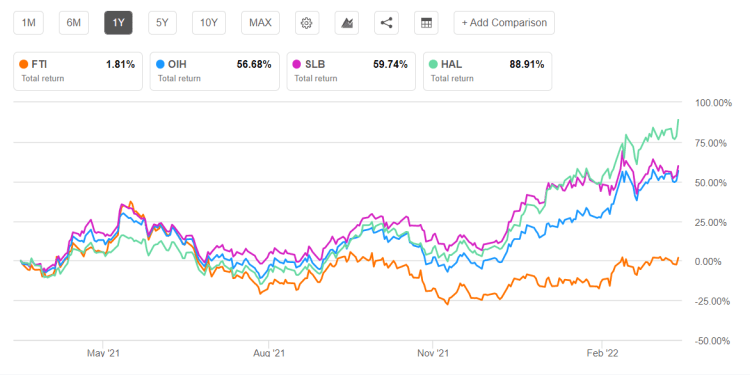This screenshot has height=375, width=750.
Task: Click the Add Comparison button
Action: 504,23
